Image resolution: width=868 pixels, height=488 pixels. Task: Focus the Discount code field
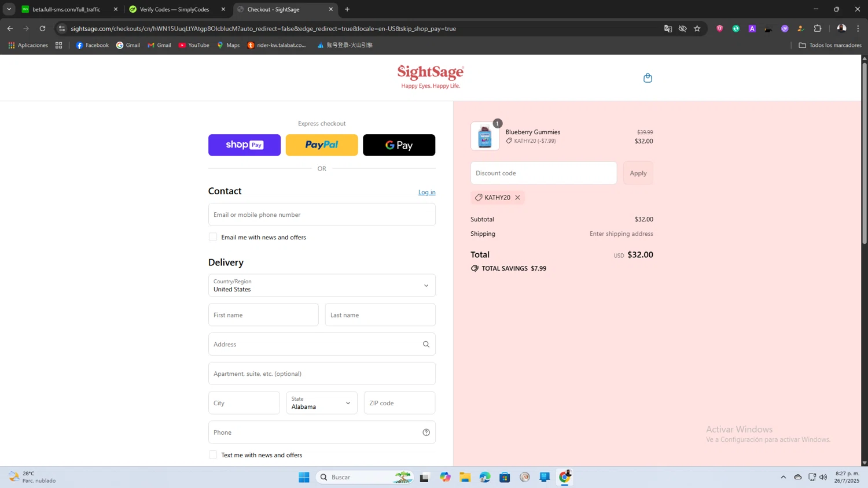(543, 173)
